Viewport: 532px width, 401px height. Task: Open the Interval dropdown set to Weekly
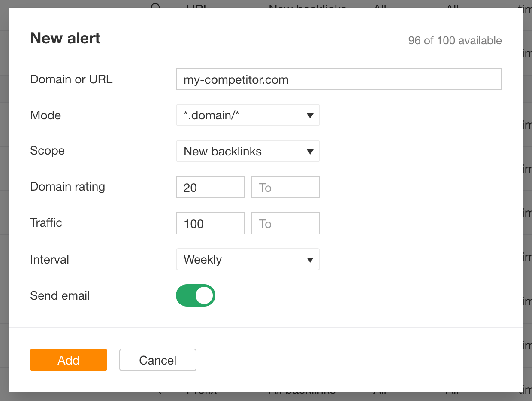[x=248, y=259]
